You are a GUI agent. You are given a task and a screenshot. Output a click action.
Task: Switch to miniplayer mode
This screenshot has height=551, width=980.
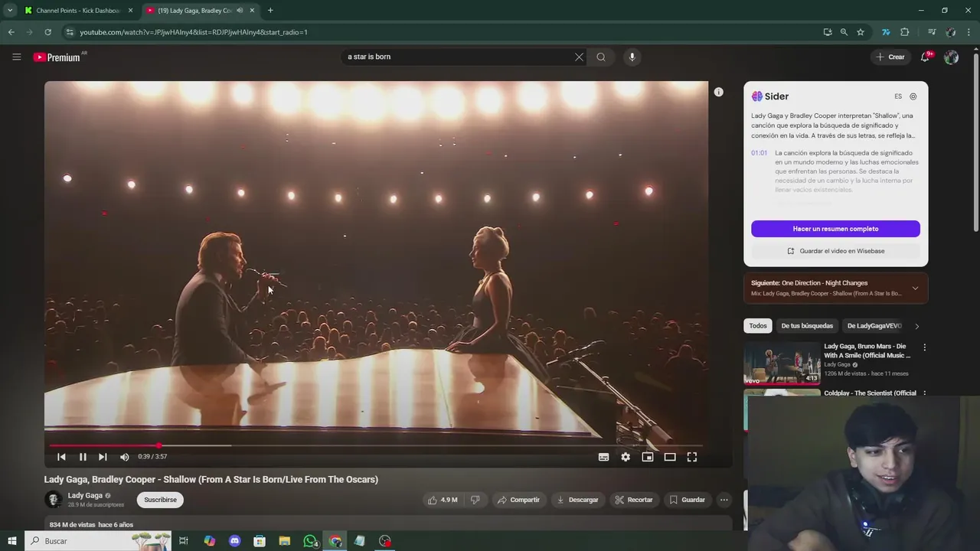click(x=648, y=457)
